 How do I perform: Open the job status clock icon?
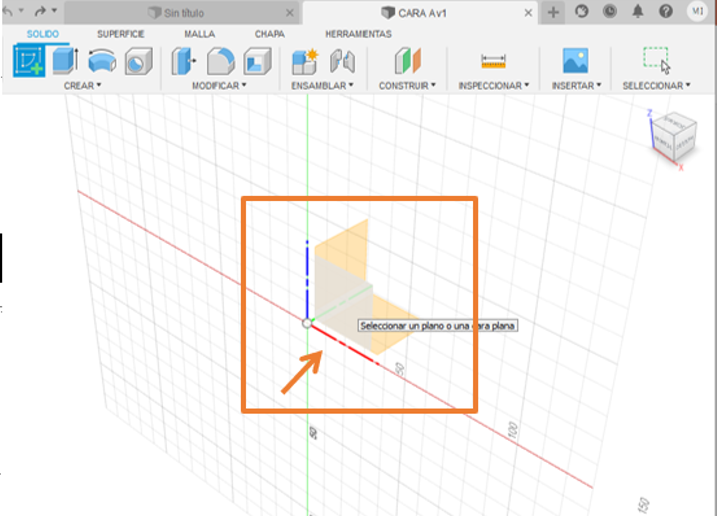point(610,11)
